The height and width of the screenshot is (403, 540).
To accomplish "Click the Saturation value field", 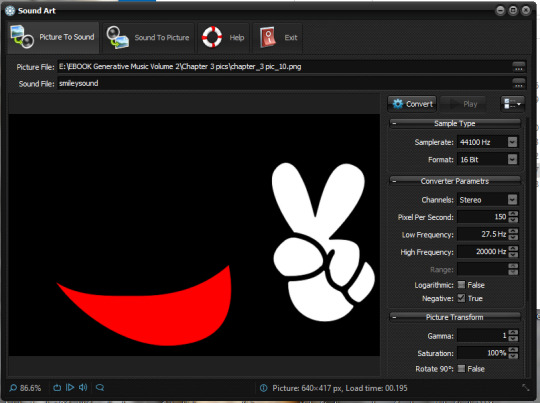I will [482, 353].
